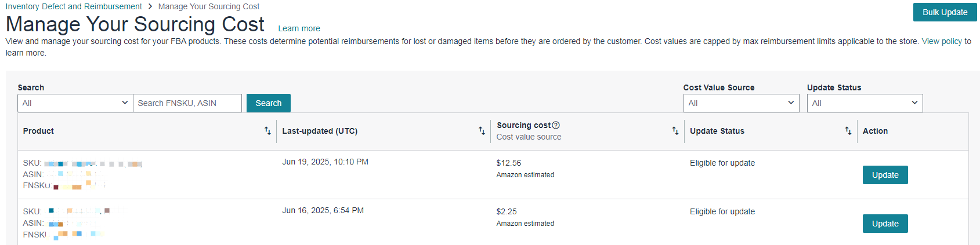This screenshot has width=980, height=245.
Task: Sort by Update Status column
Action: pyautogui.click(x=848, y=131)
